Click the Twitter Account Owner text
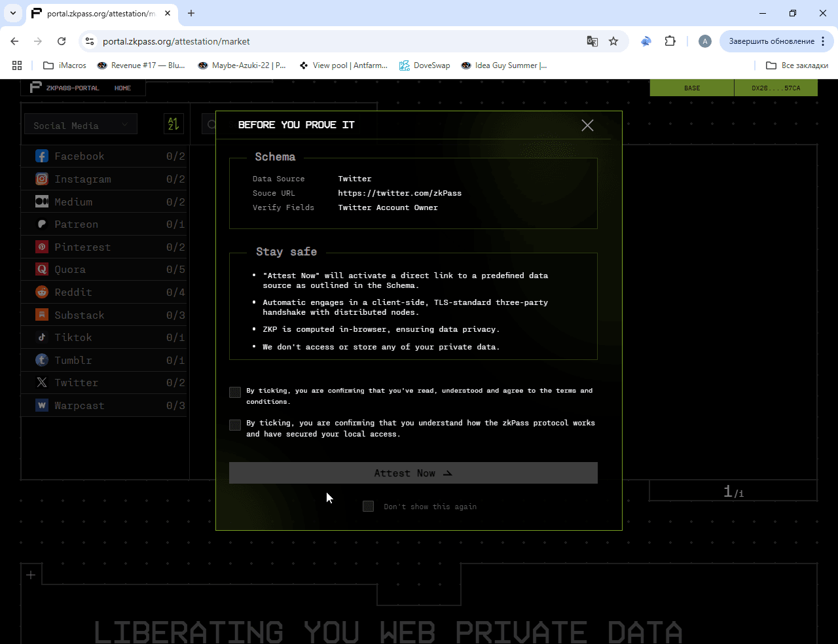The width and height of the screenshot is (838, 644). [x=388, y=207]
